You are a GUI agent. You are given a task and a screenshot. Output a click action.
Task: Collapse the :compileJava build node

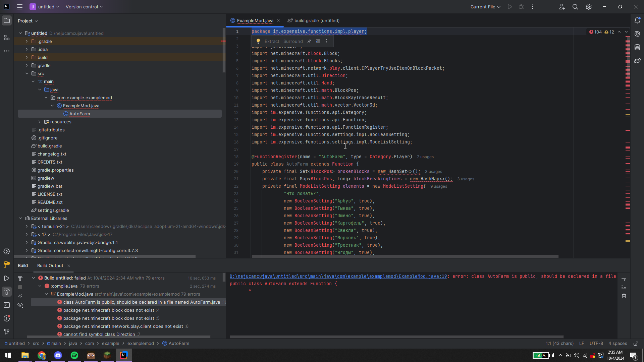40,286
